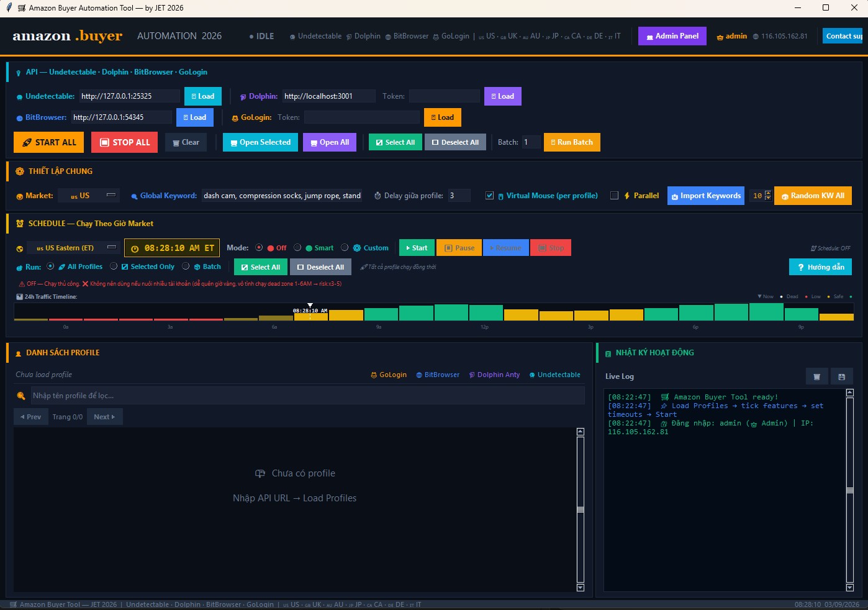Image resolution: width=868 pixels, height=610 pixels.
Task: Click the admin crown user icon
Action: 720,37
